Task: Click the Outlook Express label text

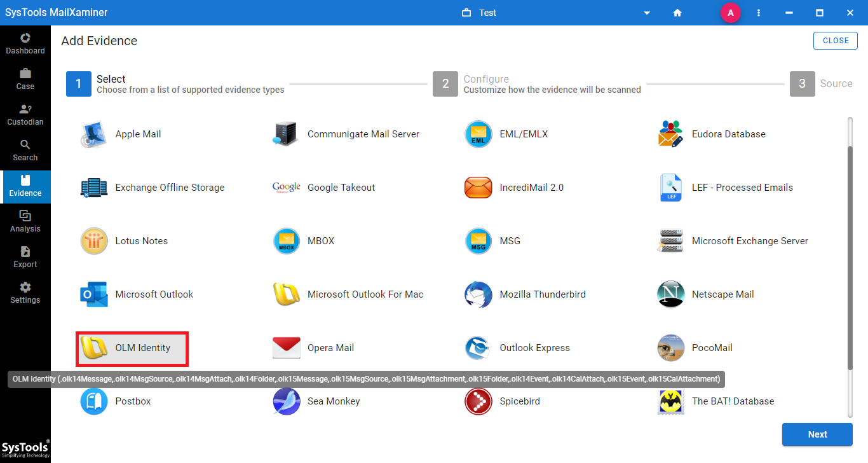Action: tap(535, 348)
